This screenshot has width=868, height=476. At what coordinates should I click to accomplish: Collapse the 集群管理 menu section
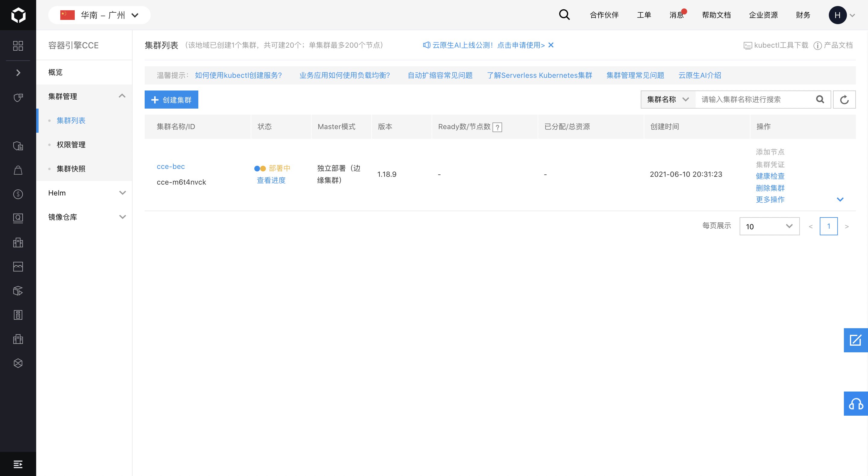tap(122, 96)
